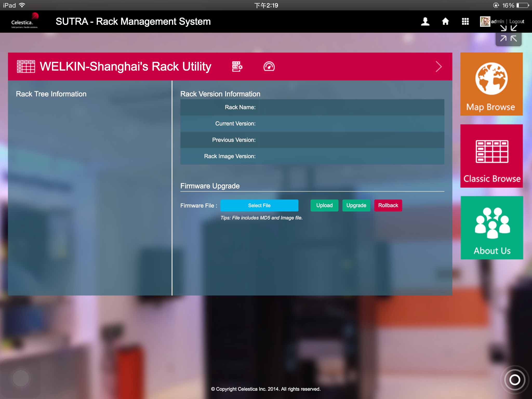532x399 pixels.
Task: Open the apps grid icon
Action: click(x=465, y=21)
